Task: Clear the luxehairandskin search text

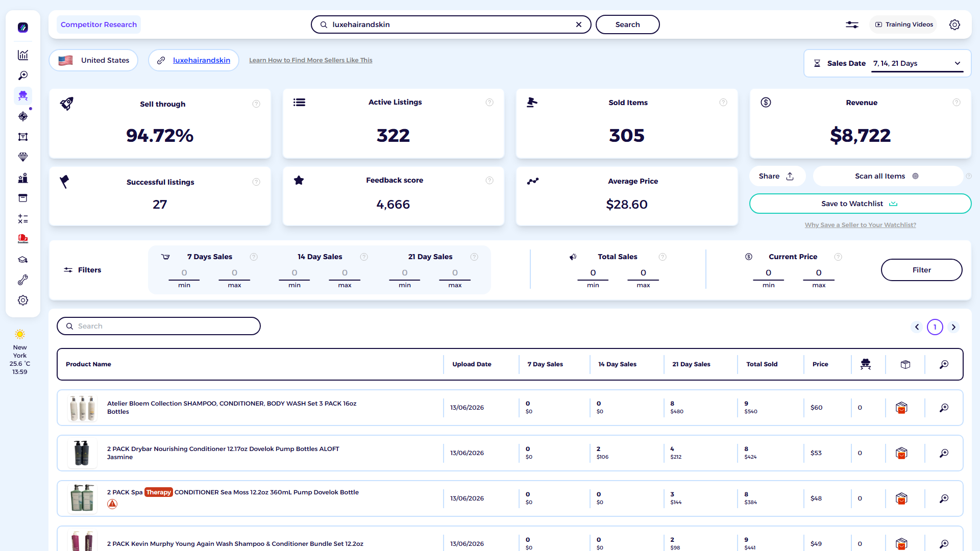Action: pos(579,24)
